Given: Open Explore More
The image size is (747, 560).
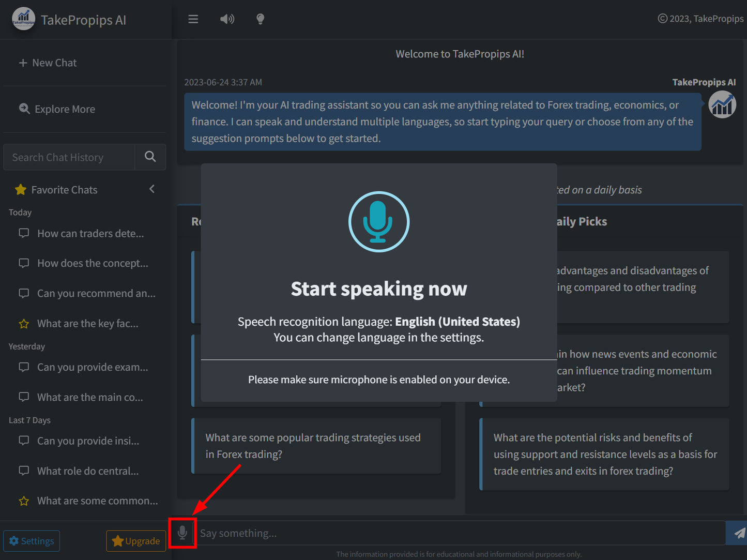Looking at the screenshot, I should (57, 109).
